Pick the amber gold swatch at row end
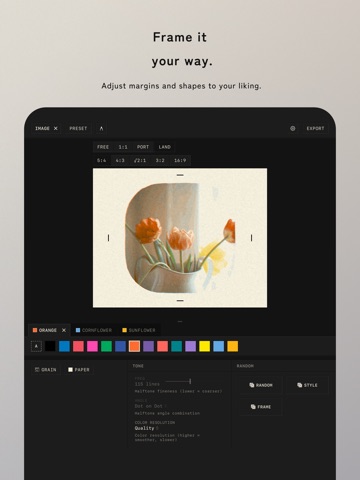The height and width of the screenshot is (480, 360). 233,346
